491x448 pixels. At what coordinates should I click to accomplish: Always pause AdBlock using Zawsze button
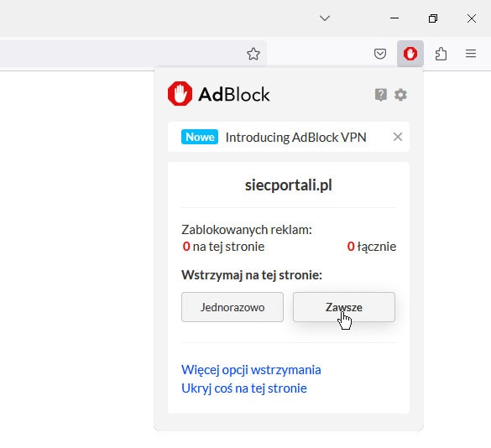[x=344, y=307]
